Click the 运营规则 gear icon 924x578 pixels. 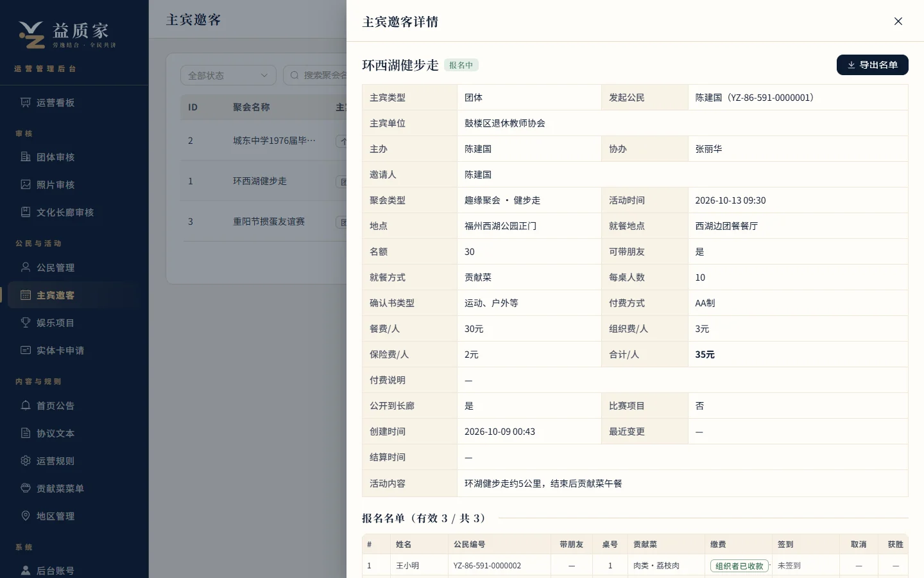[26, 460]
